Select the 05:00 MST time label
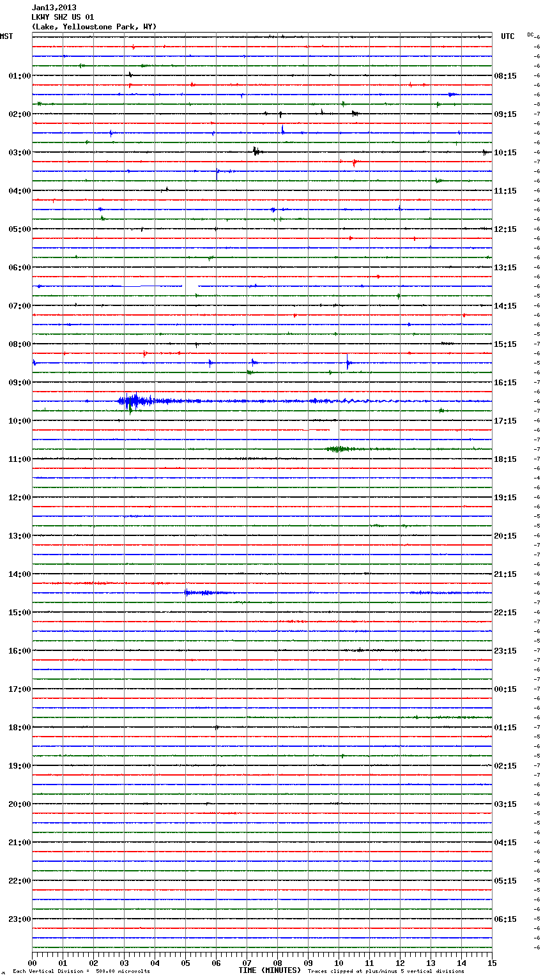This screenshot has height=980, width=543. pyautogui.click(x=20, y=229)
